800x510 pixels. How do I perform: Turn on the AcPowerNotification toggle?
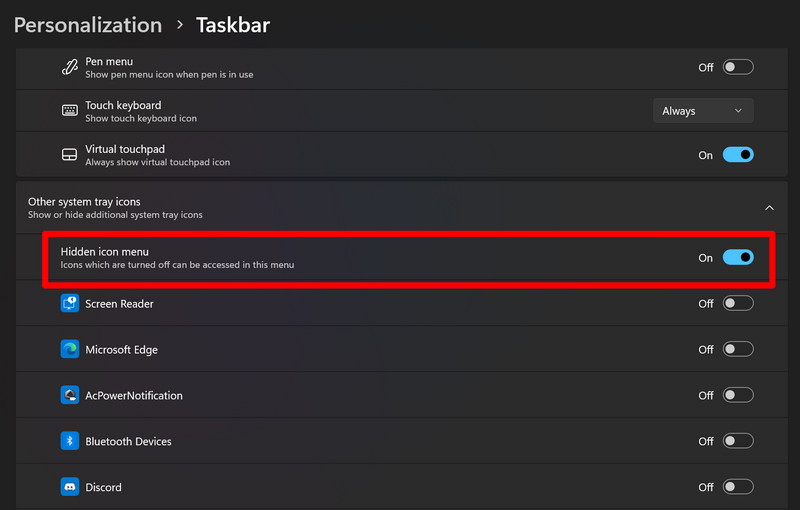click(x=738, y=395)
